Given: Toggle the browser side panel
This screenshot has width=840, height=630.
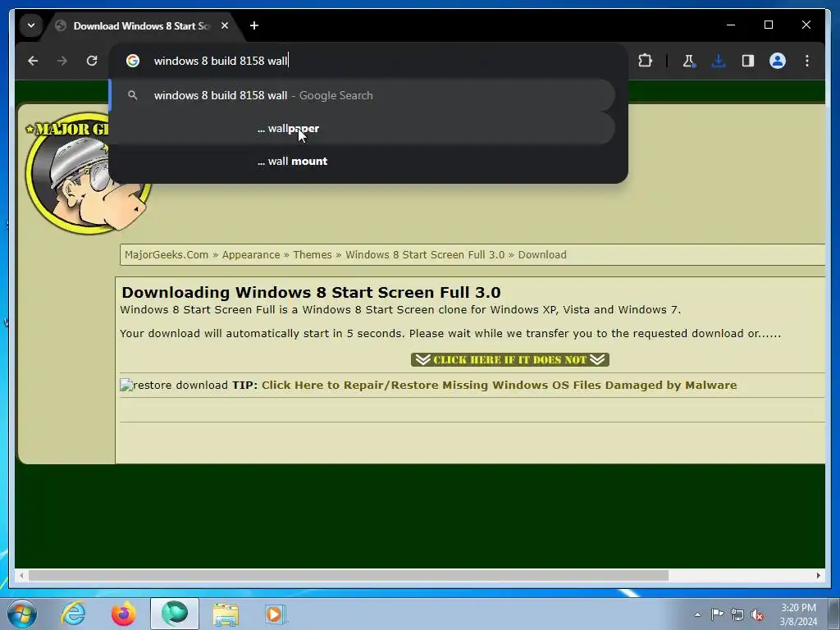Looking at the screenshot, I should (x=748, y=61).
